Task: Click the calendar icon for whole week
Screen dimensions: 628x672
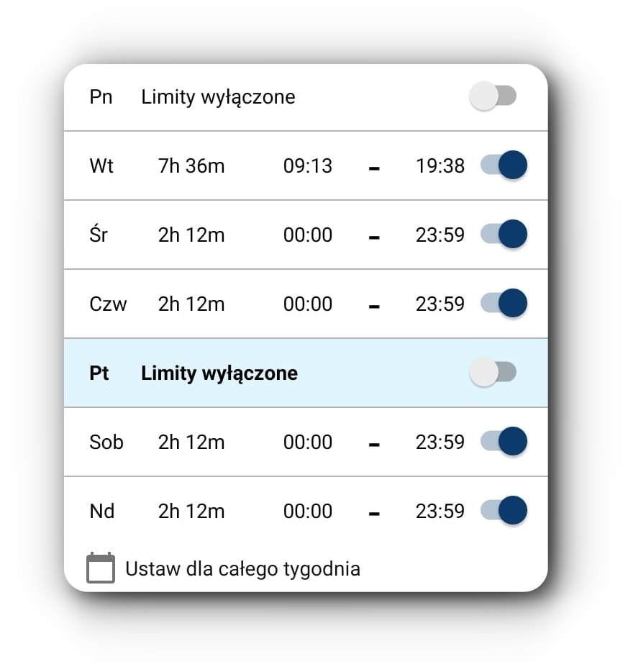Action: tap(101, 568)
